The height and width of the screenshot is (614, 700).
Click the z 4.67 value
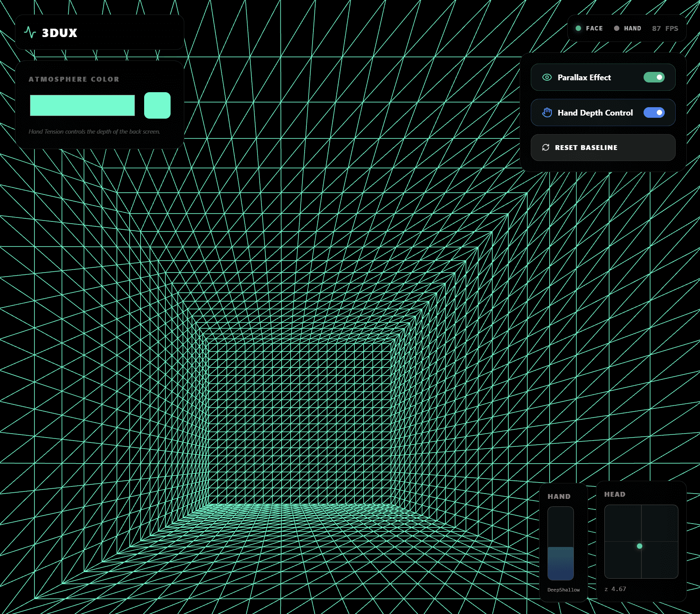(615, 589)
